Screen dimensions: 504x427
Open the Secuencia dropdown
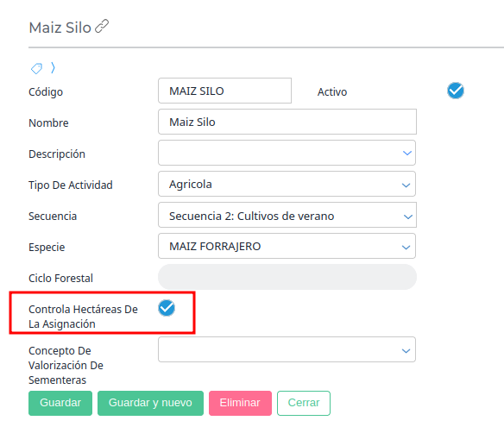287,215
